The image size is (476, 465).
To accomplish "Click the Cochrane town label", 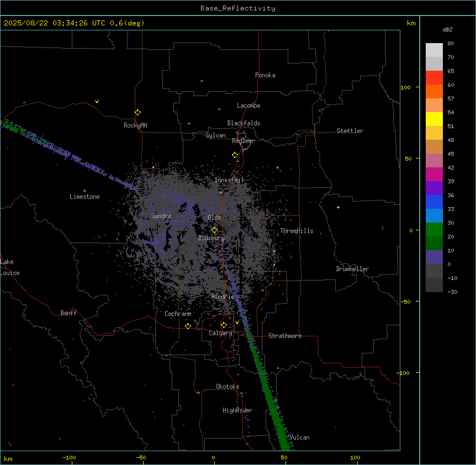I will [x=178, y=314].
